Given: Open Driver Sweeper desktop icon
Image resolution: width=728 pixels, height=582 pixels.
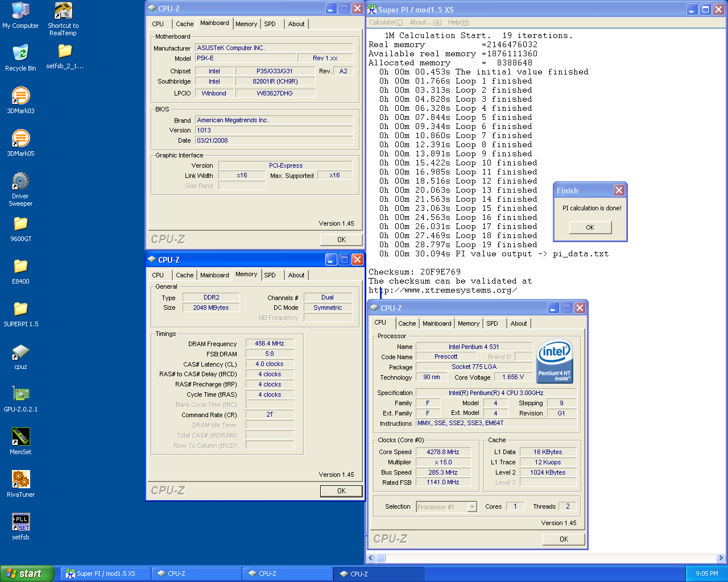Looking at the screenshot, I should (x=20, y=189).
